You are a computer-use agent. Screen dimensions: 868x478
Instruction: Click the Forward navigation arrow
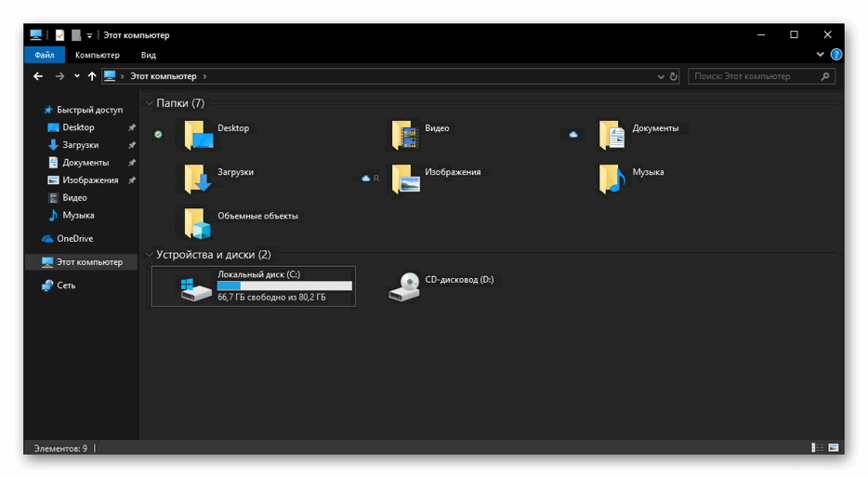[x=59, y=76]
